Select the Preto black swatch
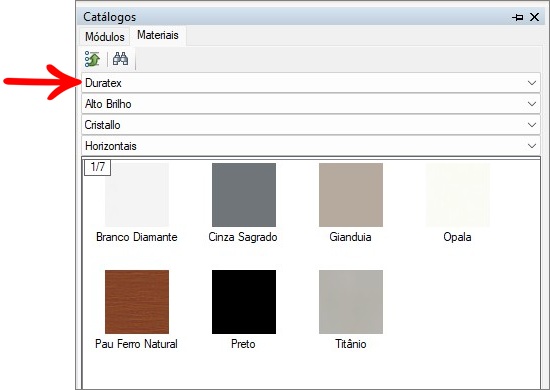The width and height of the screenshot is (550, 390). (x=244, y=302)
